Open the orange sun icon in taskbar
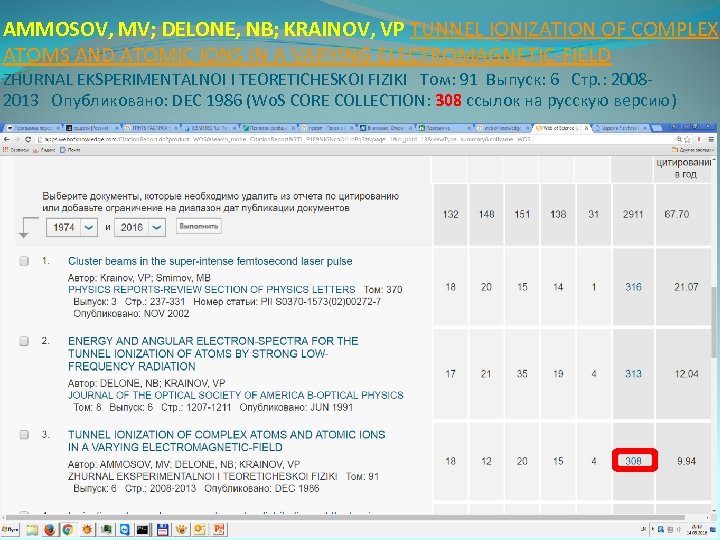Viewport: 720px width, 540px height. pos(88,530)
